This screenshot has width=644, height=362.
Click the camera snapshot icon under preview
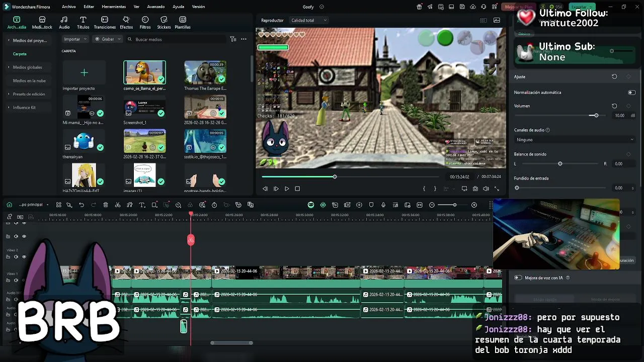pos(475,189)
